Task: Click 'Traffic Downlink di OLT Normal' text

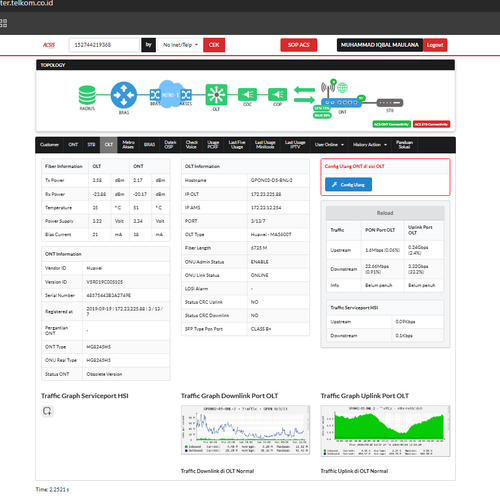Action: pyautogui.click(x=217, y=471)
